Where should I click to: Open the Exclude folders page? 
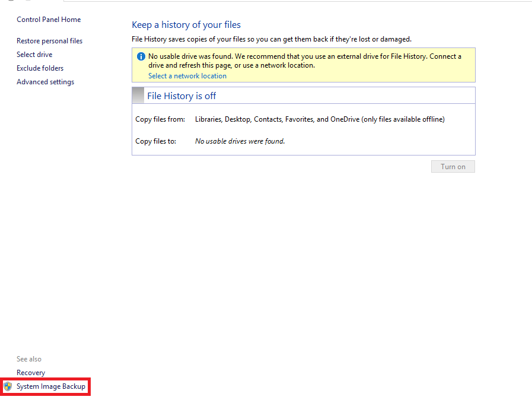coord(40,68)
